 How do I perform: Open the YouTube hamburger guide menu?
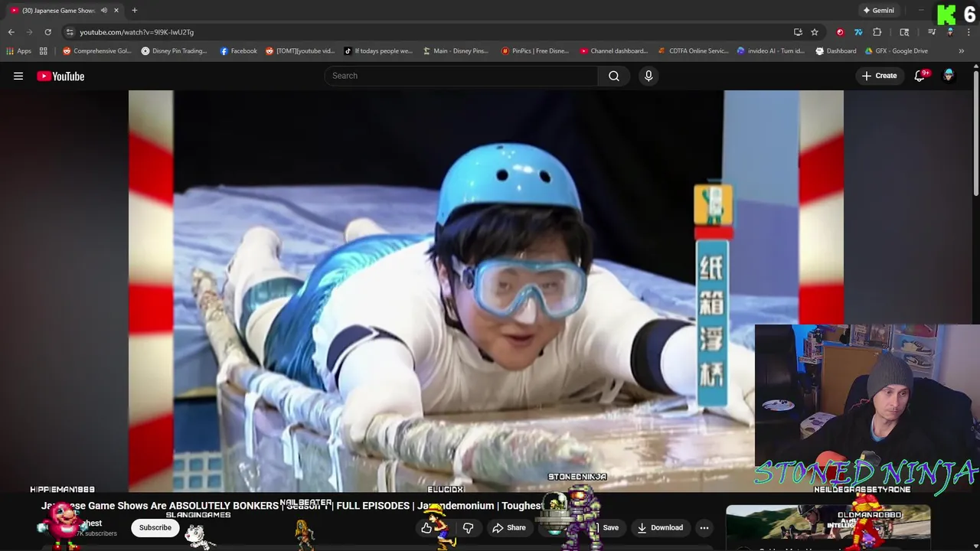tap(18, 76)
